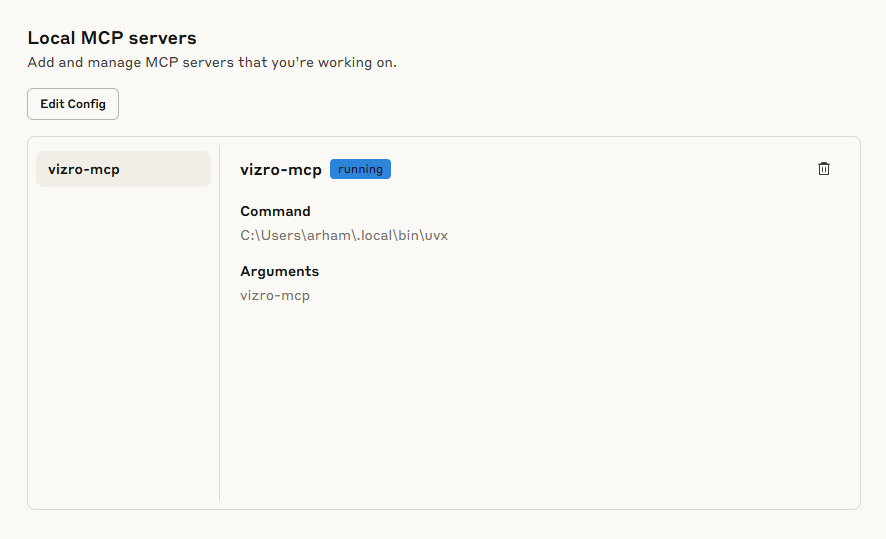The width and height of the screenshot is (886, 539).
Task: Select vizro-mcp in the server list
Action: [123, 169]
